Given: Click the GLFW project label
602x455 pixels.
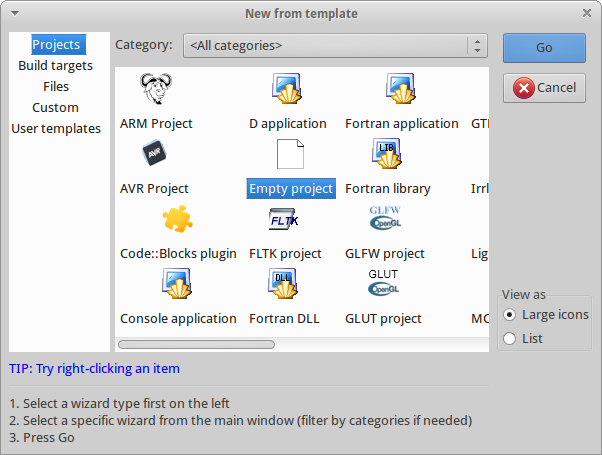Looking at the screenshot, I should tap(384, 253).
